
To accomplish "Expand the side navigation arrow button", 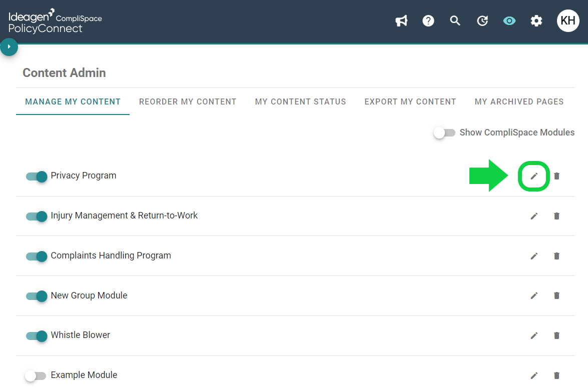I will click(9, 47).
